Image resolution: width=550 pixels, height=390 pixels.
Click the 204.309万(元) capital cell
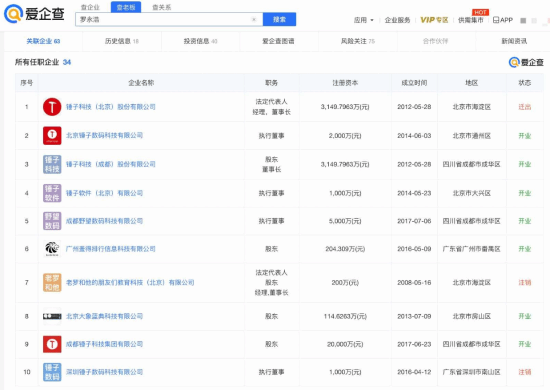pyautogui.click(x=345, y=249)
